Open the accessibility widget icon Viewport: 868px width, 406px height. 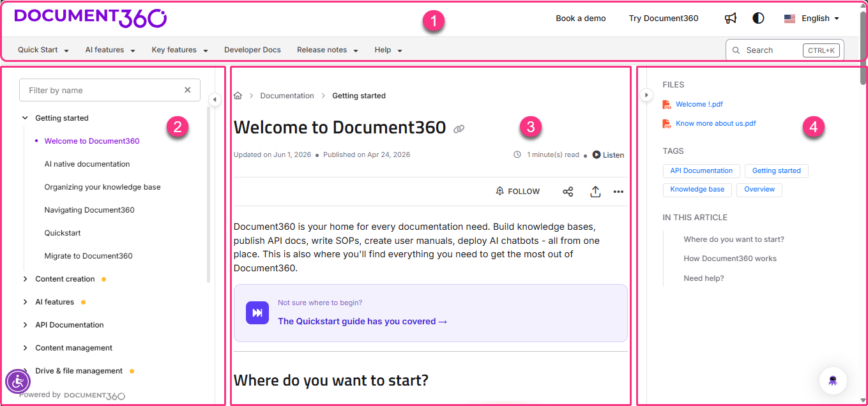(18, 382)
